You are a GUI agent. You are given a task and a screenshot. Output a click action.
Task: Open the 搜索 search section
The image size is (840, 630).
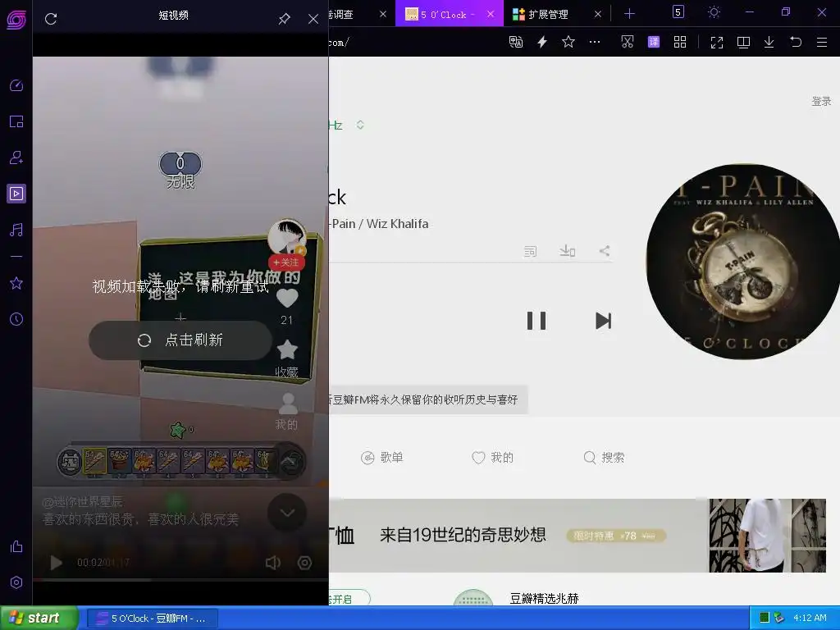click(604, 458)
